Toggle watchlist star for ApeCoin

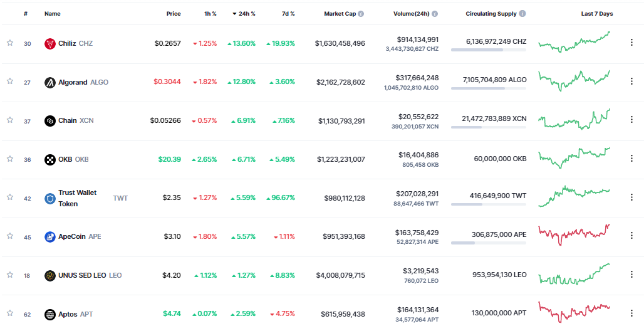click(10, 236)
